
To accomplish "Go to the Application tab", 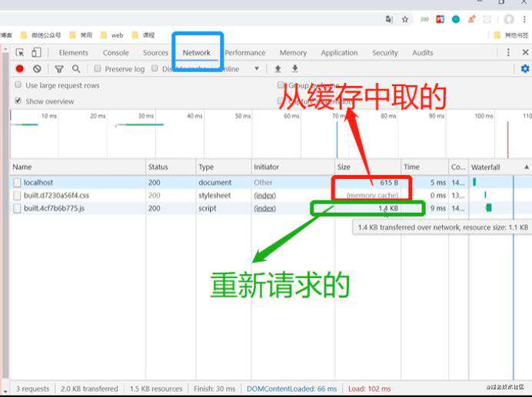I will (339, 52).
